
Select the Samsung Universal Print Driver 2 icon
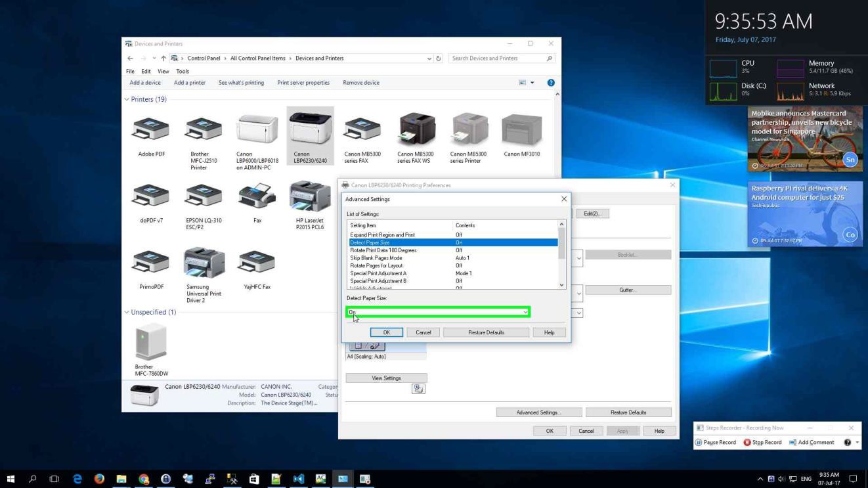204,263
